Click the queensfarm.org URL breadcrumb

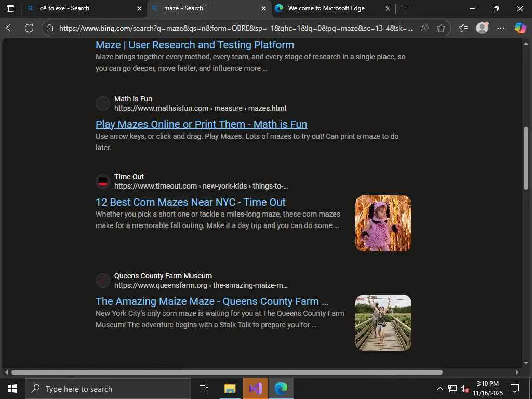201,285
